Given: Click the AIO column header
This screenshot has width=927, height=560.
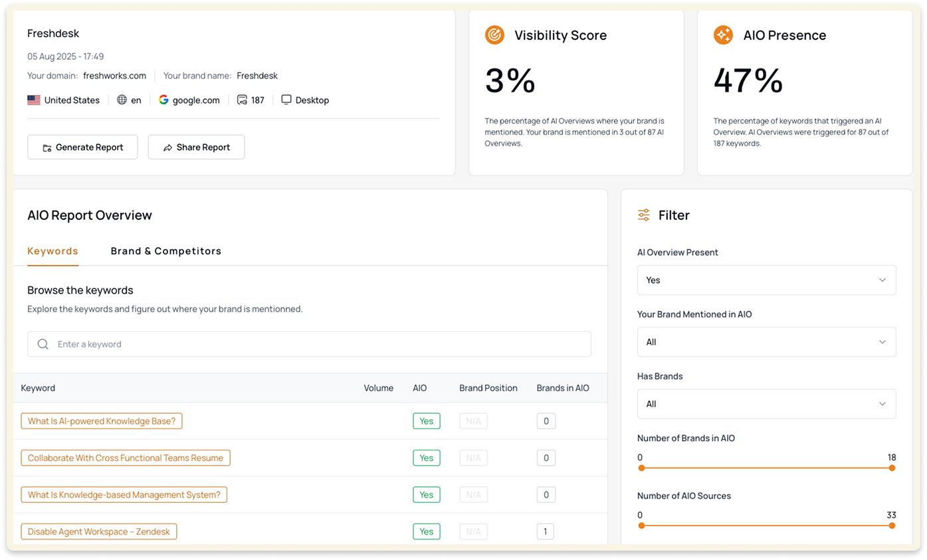Looking at the screenshot, I should tap(420, 388).
